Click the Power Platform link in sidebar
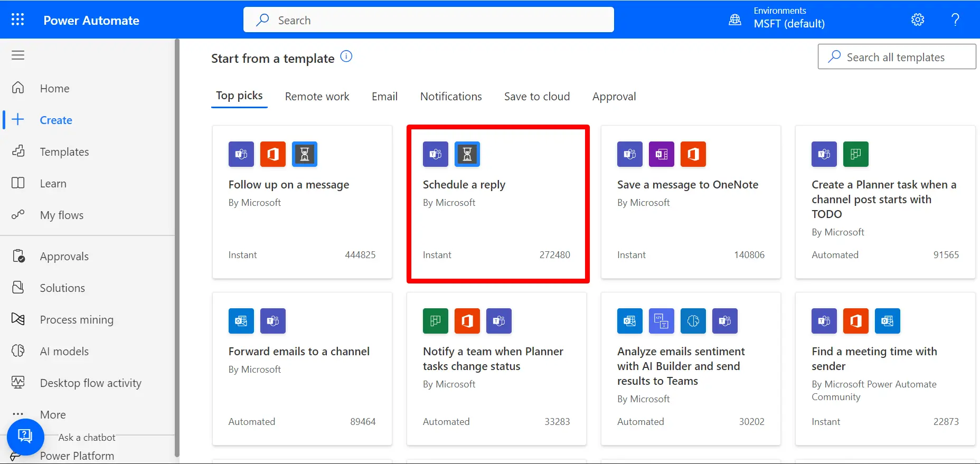 (77, 456)
